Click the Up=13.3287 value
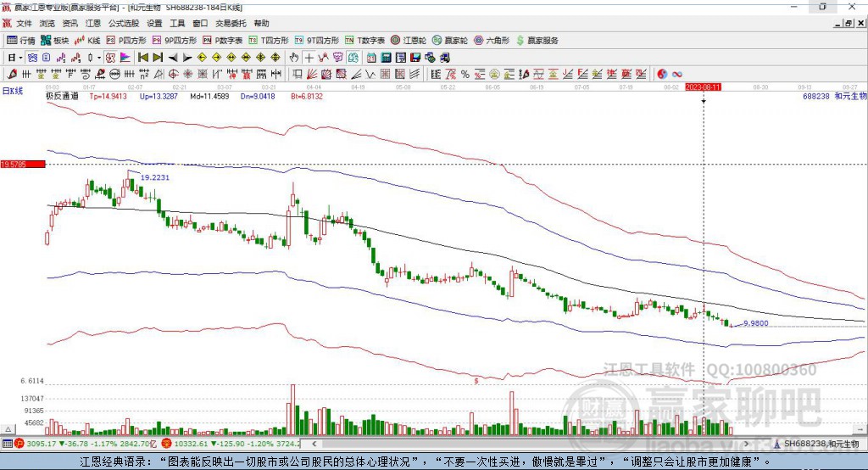The height and width of the screenshot is (470, 868). point(159,96)
